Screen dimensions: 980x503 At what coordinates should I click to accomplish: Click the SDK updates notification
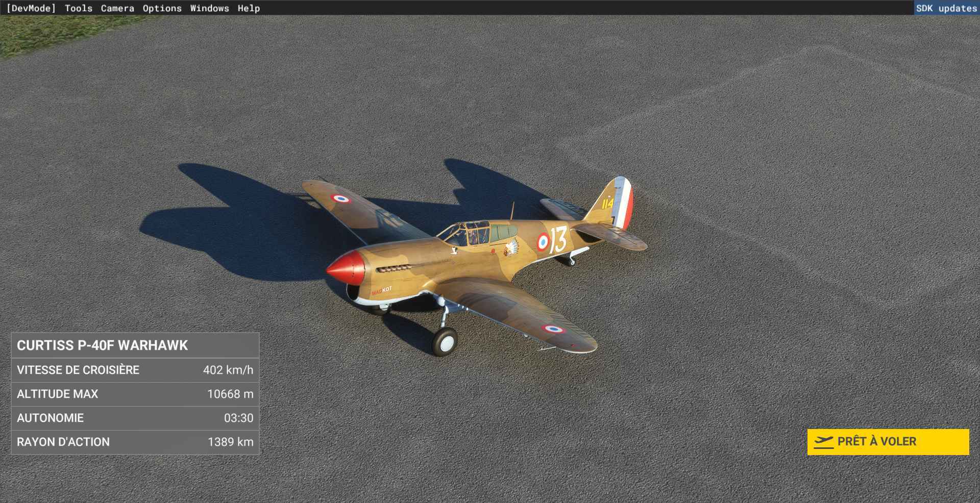946,8
